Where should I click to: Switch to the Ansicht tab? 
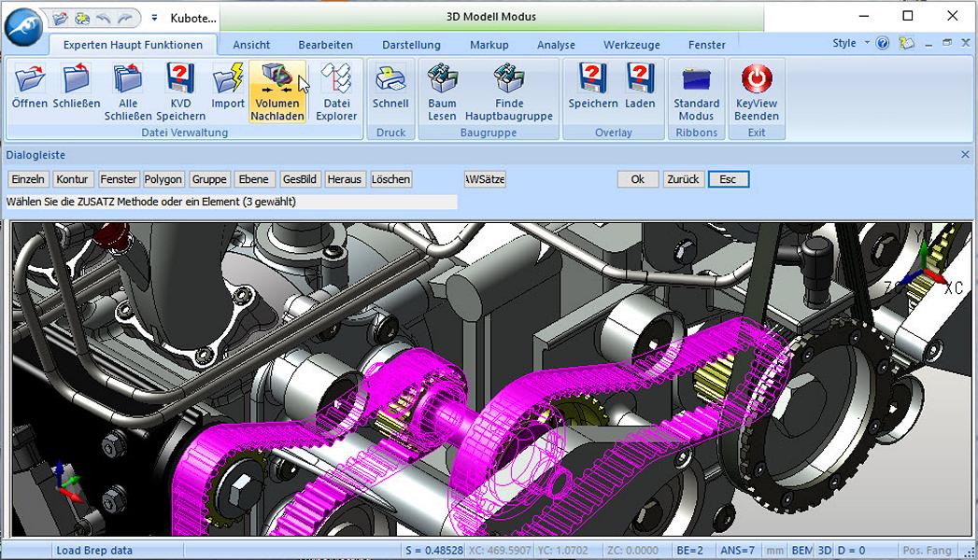coord(251,45)
